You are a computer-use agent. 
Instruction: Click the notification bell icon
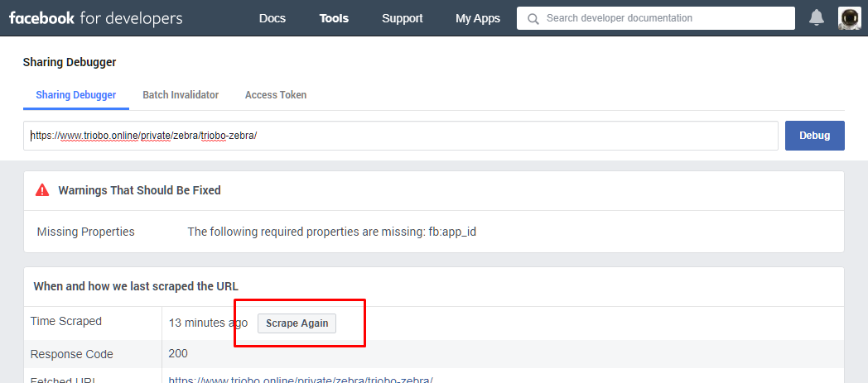[x=817, y=18]
